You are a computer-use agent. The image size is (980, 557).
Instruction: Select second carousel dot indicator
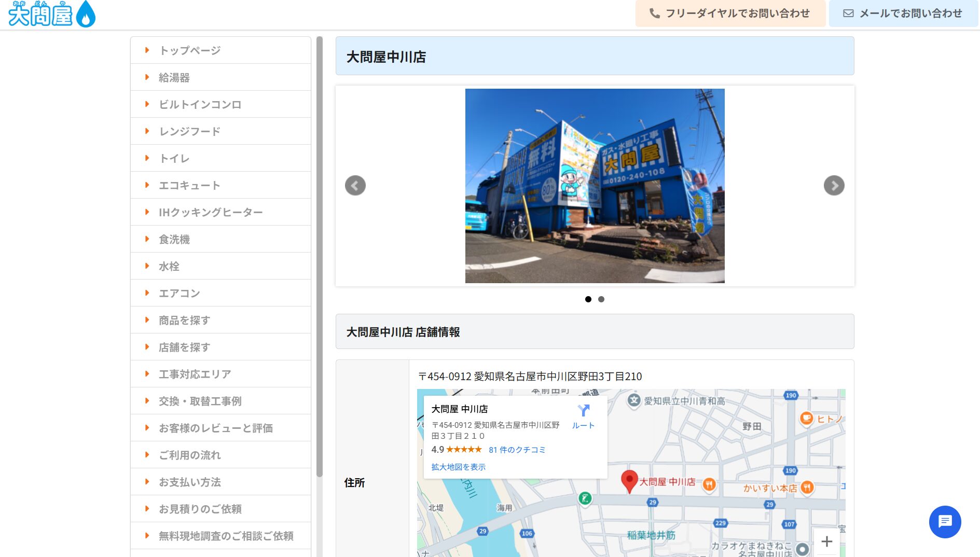point(601,299)
